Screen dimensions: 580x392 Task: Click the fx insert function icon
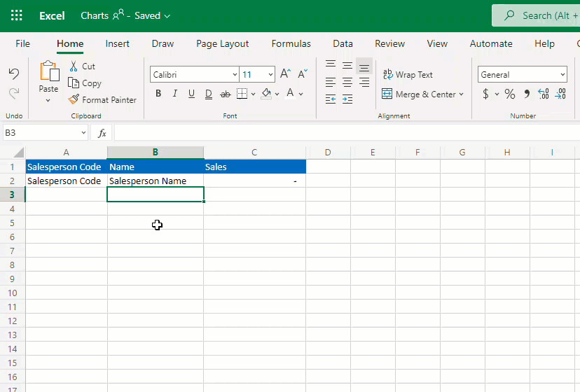point(102,133)
